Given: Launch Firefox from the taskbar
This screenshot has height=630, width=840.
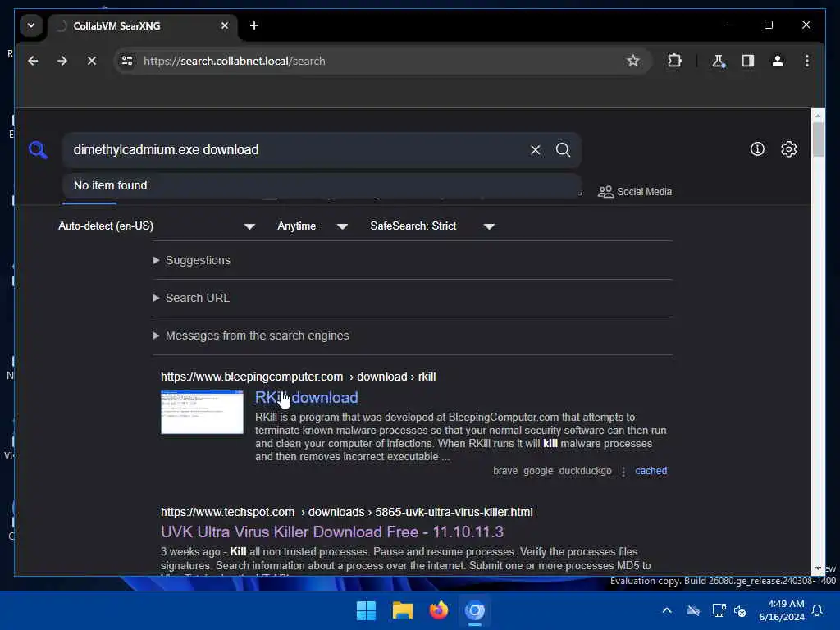Looking at the screenshot, I should tap(439, 610).
